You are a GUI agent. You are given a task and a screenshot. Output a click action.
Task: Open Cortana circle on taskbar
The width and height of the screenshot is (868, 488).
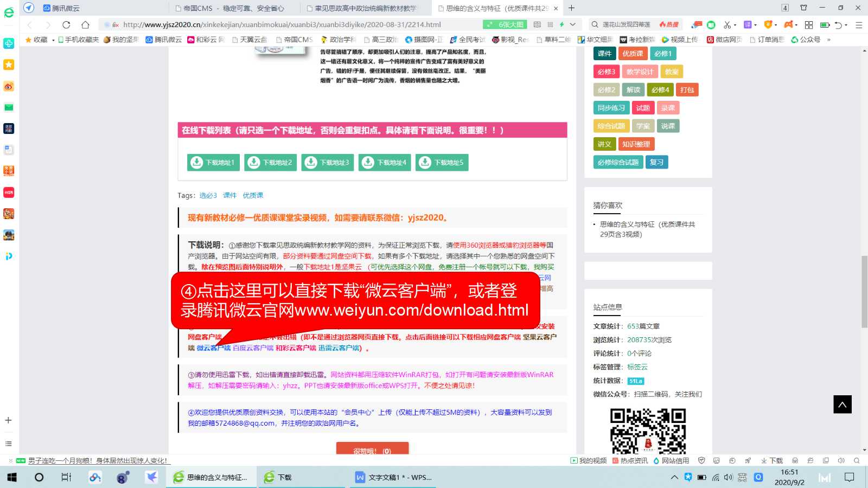pos(39,477)
